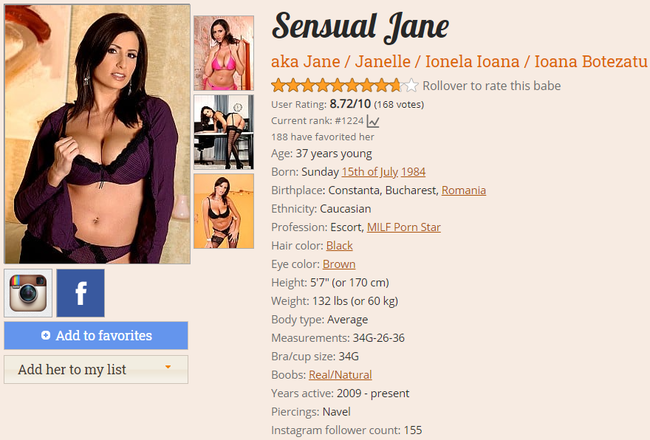Follow the Brown eye color link

point(339,264)
